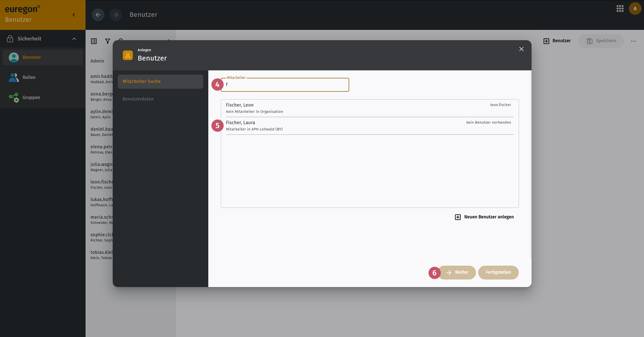This screenshot has width=644, height=337.
Task: Click the back navigation arrow
Action: pyautogui.click(x=98, y=15)
